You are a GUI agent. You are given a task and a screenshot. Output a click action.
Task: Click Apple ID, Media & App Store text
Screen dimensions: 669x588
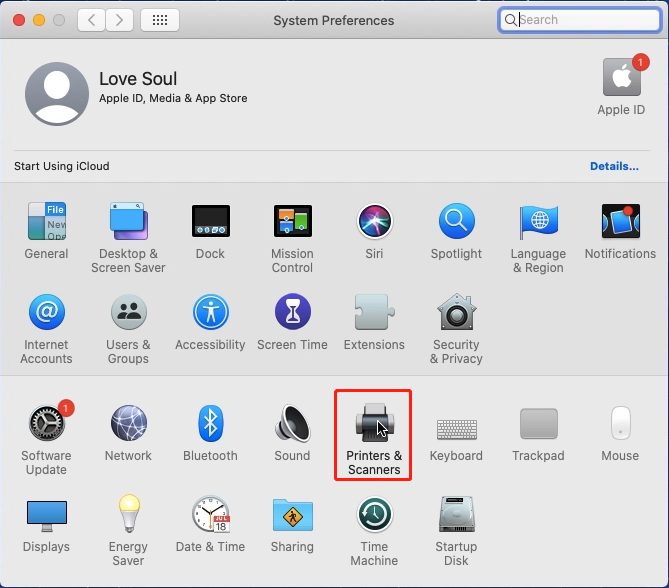(173, 98)
